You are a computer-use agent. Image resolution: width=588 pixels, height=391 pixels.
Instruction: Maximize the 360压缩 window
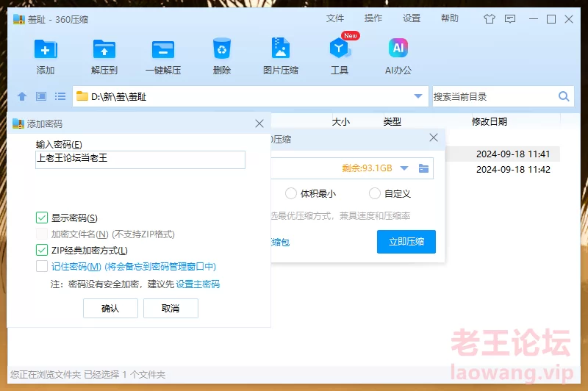(x=551, y=19)
